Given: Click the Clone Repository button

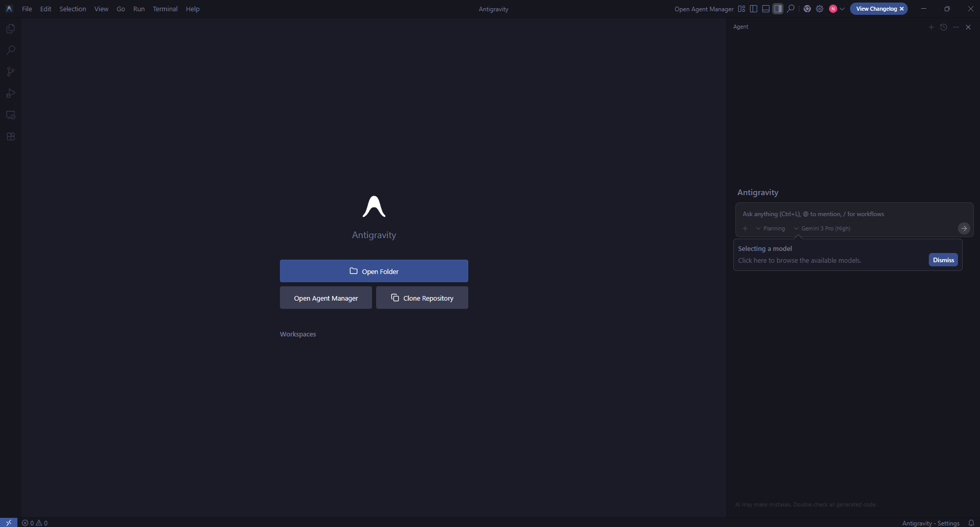Looking at the screenshot, I should click(422, 298).
